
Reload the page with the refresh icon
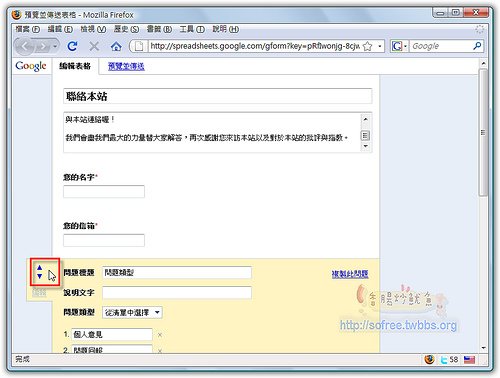(x=72, y=46)
